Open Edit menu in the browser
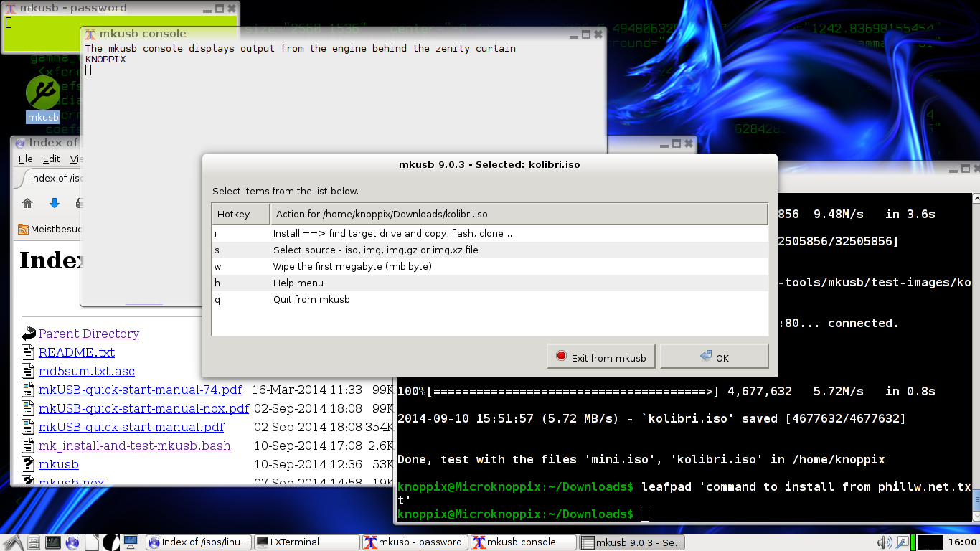The height and width of the screenshot is (551, 980). click(x=51, y=159)
